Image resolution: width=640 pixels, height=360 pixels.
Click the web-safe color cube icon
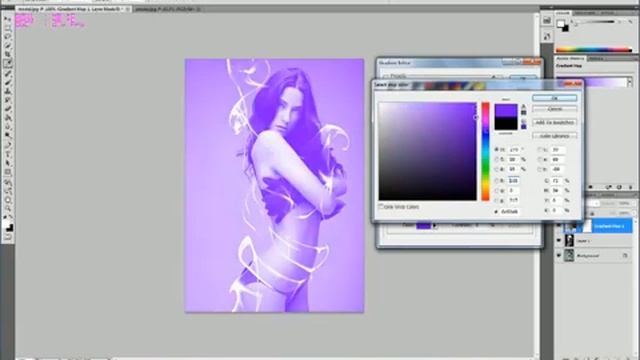pos(524,121)
